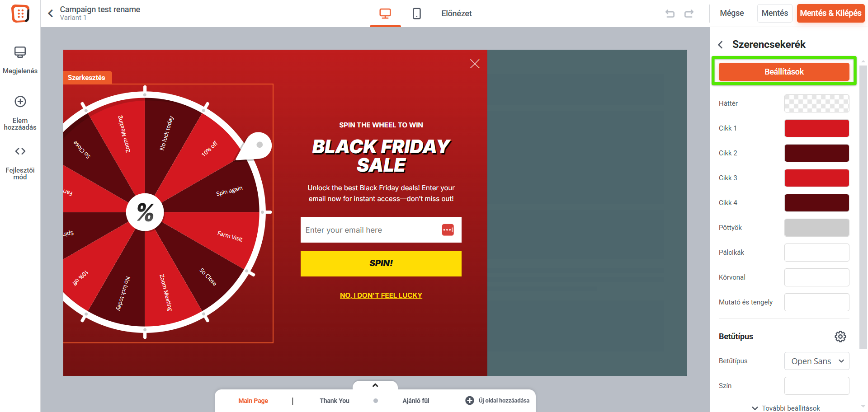Open the Open Sans font dropdown
The width and height of the screenshot is (868, 412).
tap(816, 361)
